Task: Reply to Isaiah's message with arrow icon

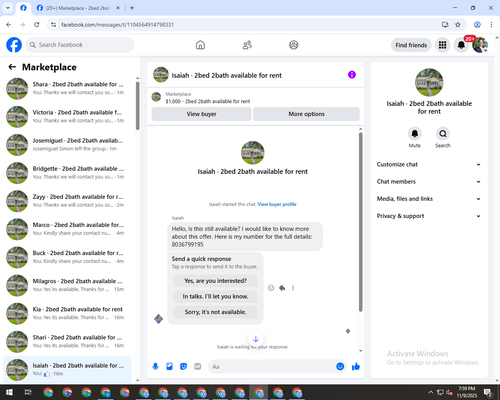Action: (x=282, y=288)
